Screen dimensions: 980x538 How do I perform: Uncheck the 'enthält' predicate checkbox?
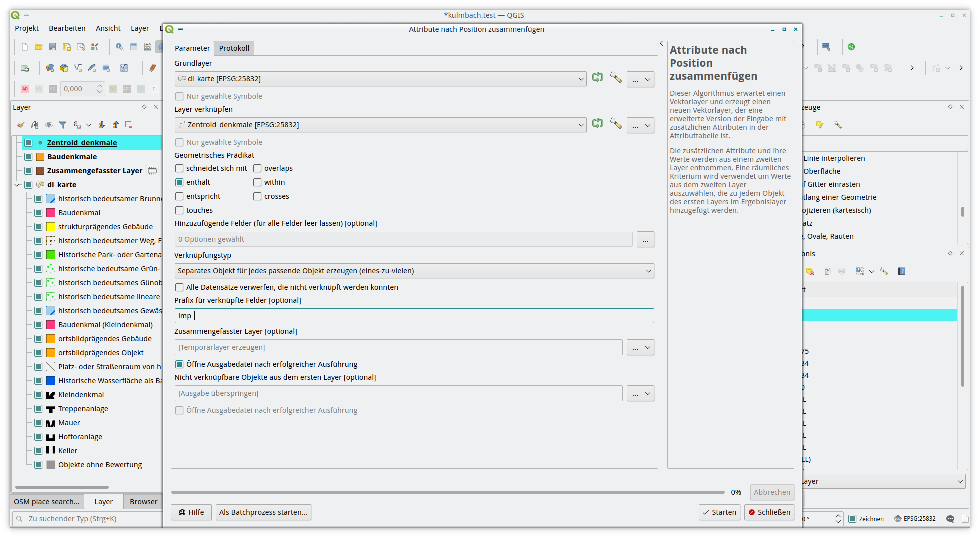click(179, 182)
